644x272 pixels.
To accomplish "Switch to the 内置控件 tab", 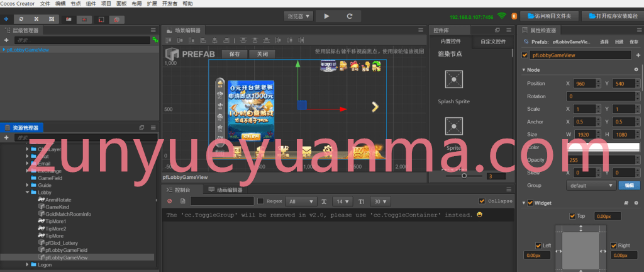I will point(450,42).
